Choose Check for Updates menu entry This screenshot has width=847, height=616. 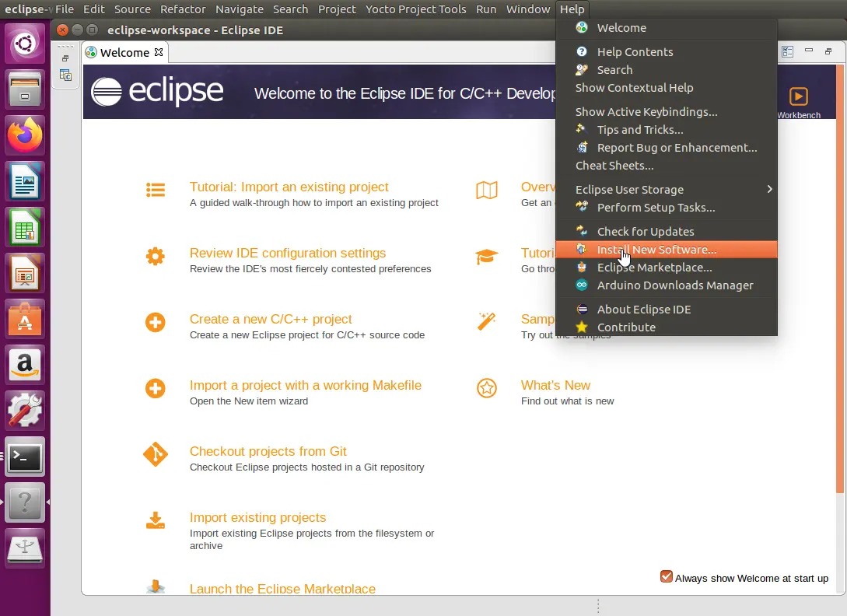pyautogui.click(x=646, y=232)
